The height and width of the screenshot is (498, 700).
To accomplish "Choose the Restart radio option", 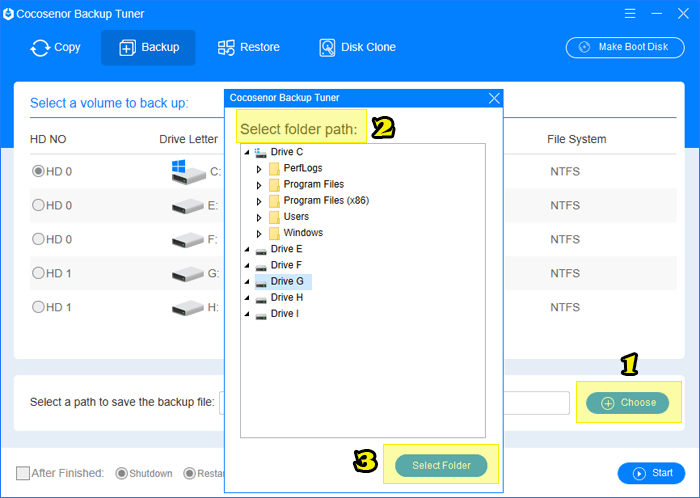I will point(189,473).
